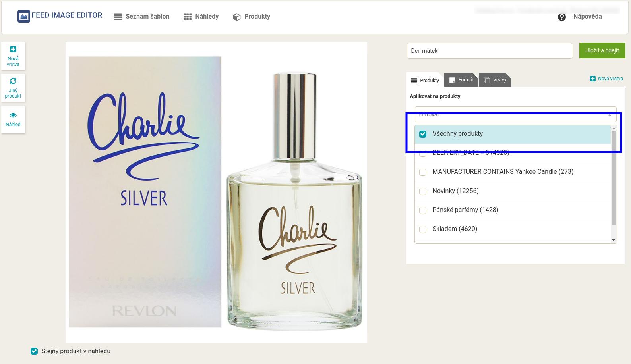Click the Feed Image Editor logo icon
The height and width of the screenshot is (364, 631).
click(x=24, y=16)
